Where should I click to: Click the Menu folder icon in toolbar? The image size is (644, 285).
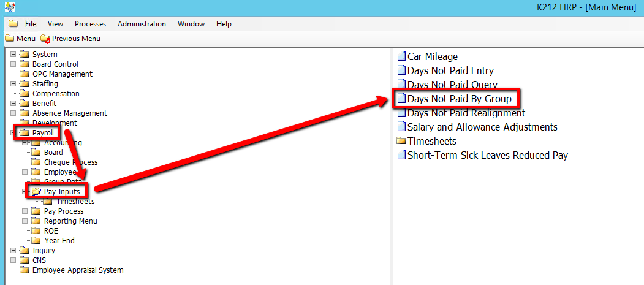coord(9,39)
